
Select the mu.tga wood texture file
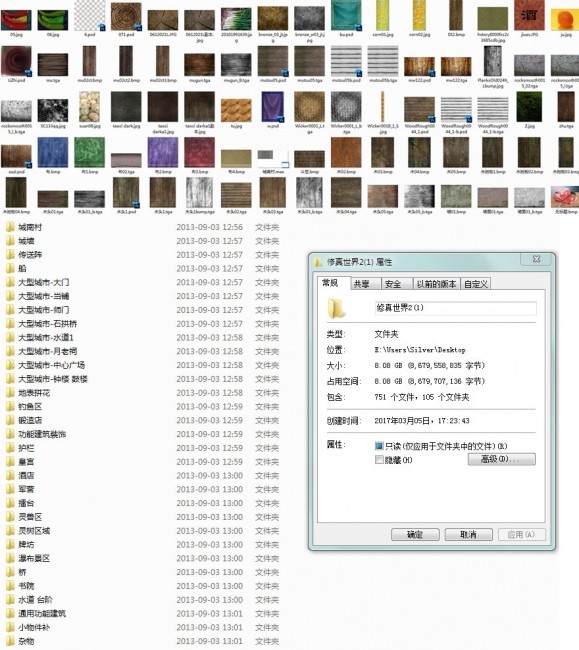point(53,65)
